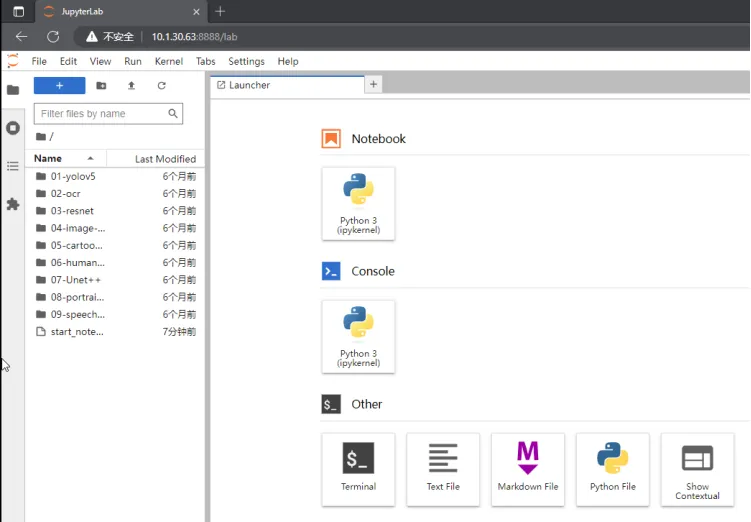
Task: Create a new Text File
Action: point(443,469)
